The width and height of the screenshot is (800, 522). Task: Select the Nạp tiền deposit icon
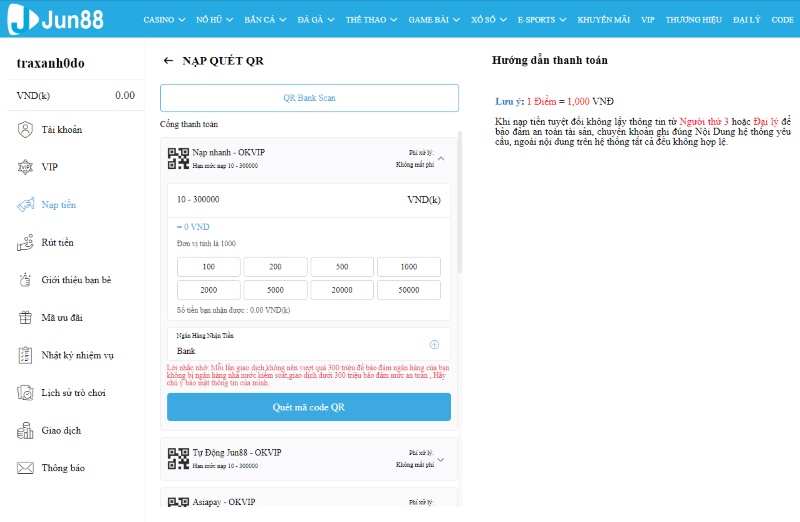point(25,205)
